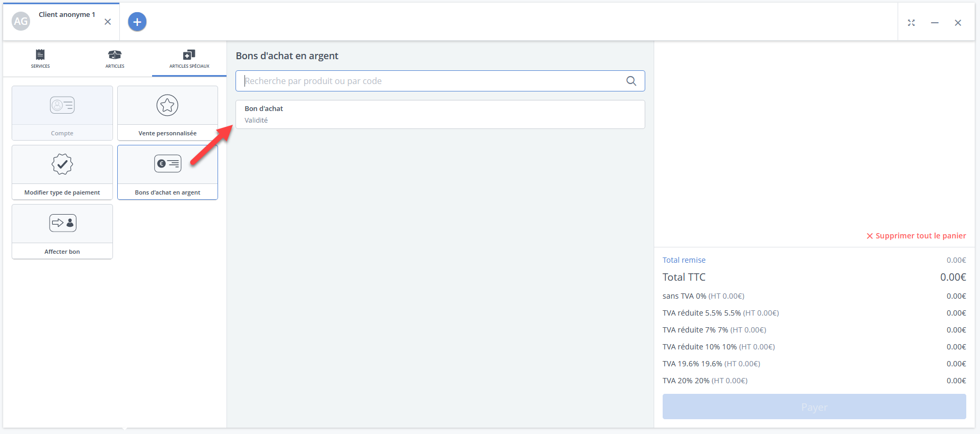
Task: Minimize the sales window
Action: tap(935, 23)
